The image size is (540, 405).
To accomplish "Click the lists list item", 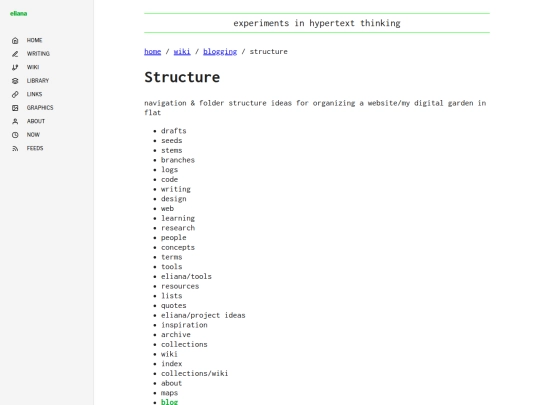I will point(172,296).
